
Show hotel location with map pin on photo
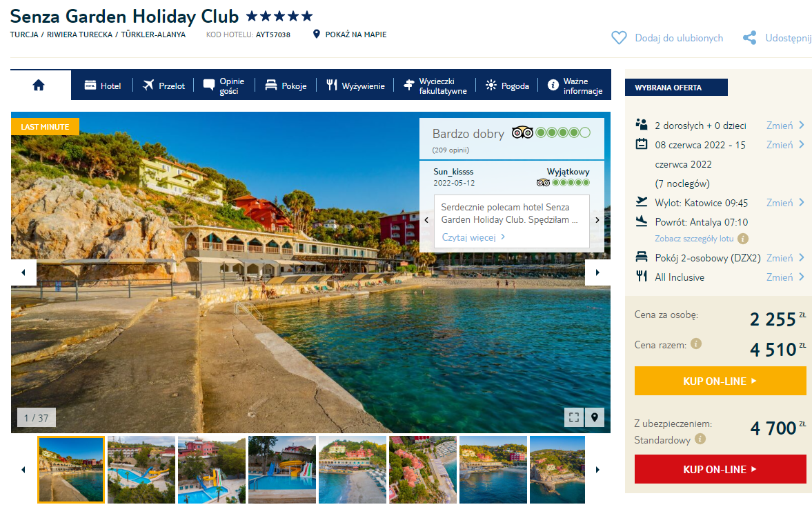[595, 417]
